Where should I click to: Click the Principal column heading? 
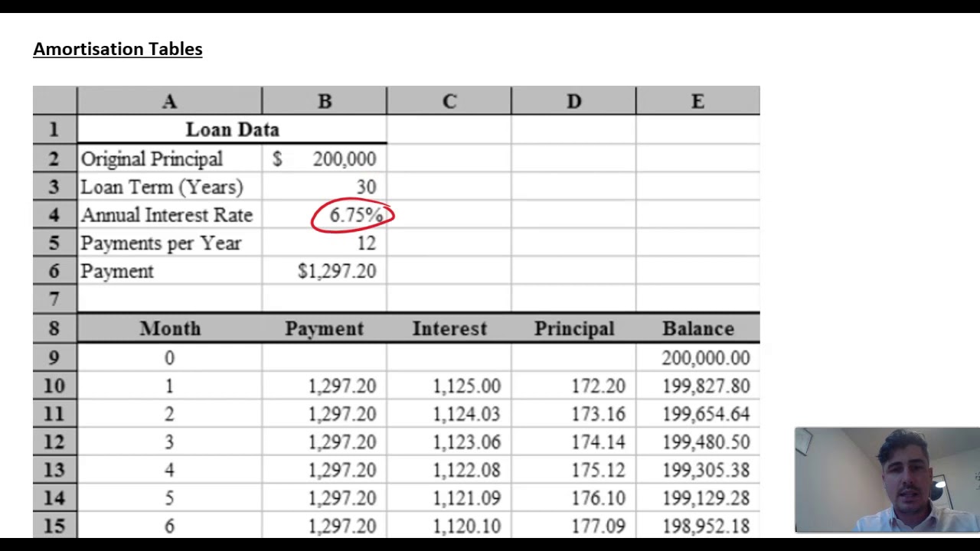click(x=573, y=328)
